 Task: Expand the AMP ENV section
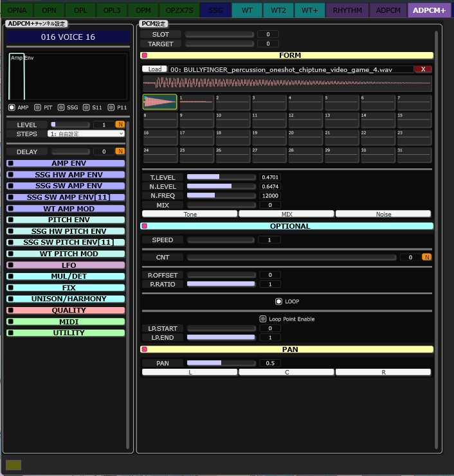[66, 163]
